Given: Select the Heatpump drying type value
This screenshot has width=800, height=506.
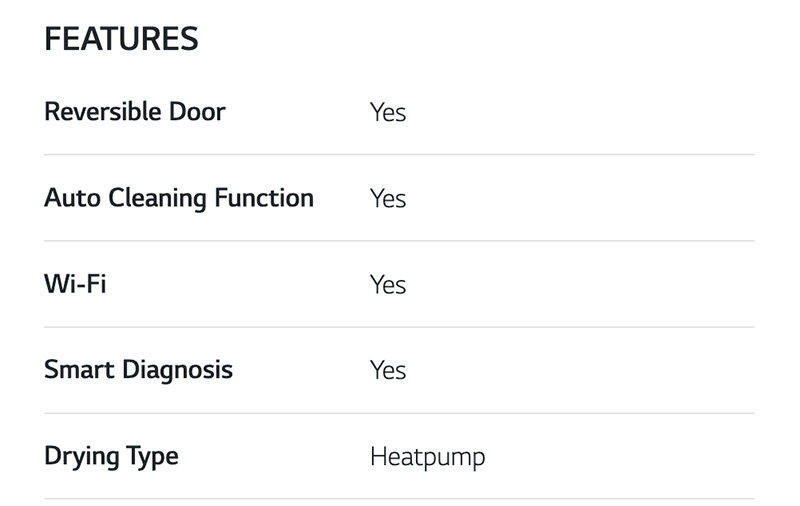Looking at the screenshot, I should tap(427, 457).
